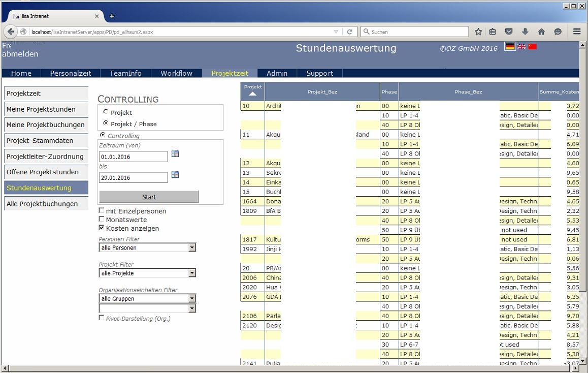Open Stundenauswertung in the sidebar
Image resolution: width=588 pixels, height=373 pixels.
click(46, 188)
